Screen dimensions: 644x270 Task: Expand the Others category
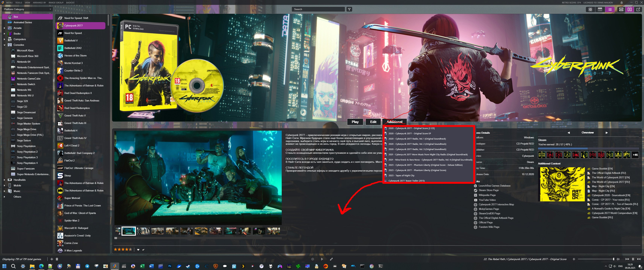pos(4,197)
